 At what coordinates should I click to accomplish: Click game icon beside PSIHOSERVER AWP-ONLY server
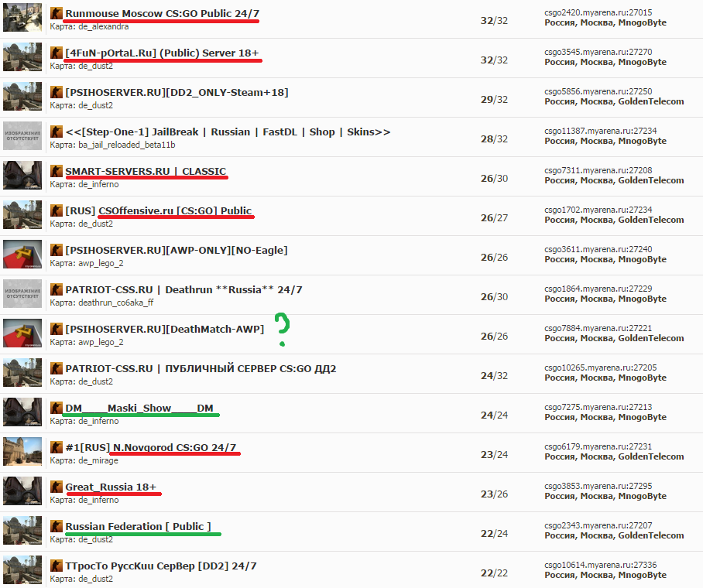[x=57, y=250]
